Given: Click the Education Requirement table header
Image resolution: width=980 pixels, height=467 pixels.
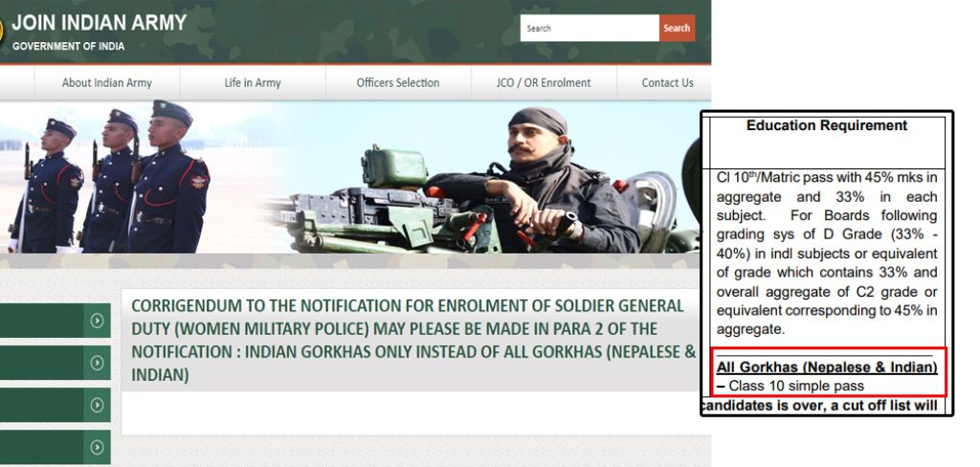Looking at the screenshot, I should click(x=827, y=125).
